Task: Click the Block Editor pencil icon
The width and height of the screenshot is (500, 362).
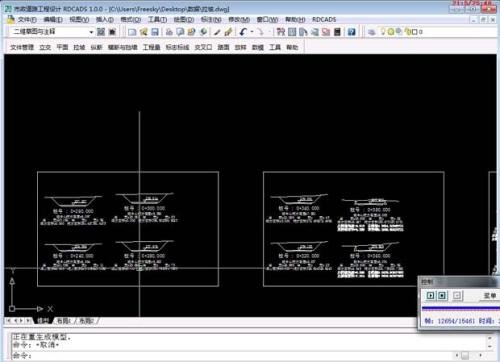Action: tap(228, 32)
